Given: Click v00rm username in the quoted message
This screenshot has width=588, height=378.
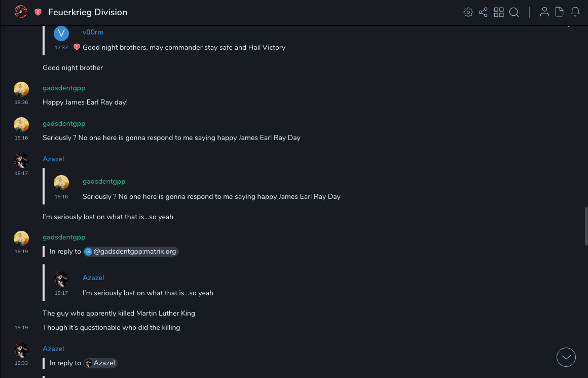Looking at the screenshot, I should (93, 32).
